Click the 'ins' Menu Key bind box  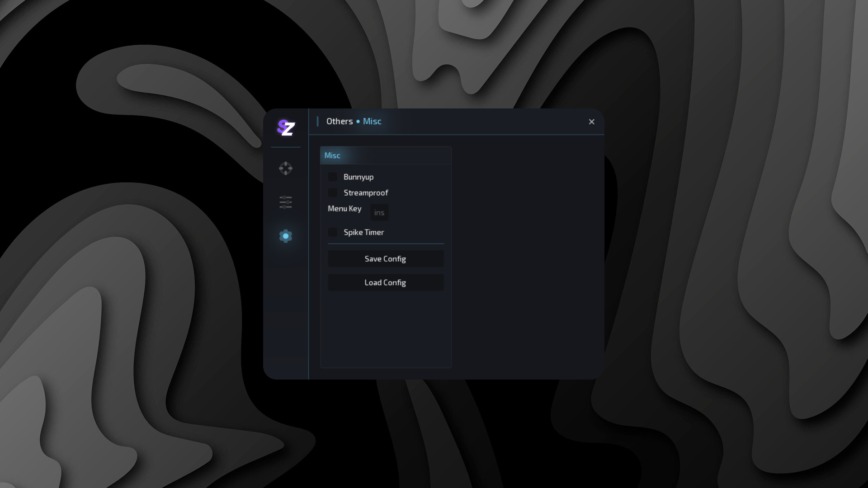[x=379, y=212]
